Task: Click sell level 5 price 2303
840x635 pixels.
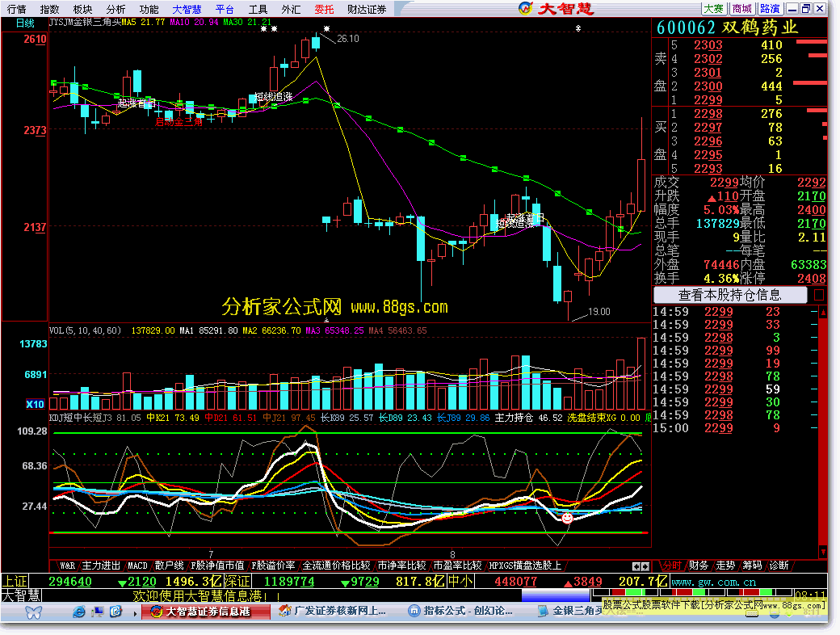Action: [708, 45]
